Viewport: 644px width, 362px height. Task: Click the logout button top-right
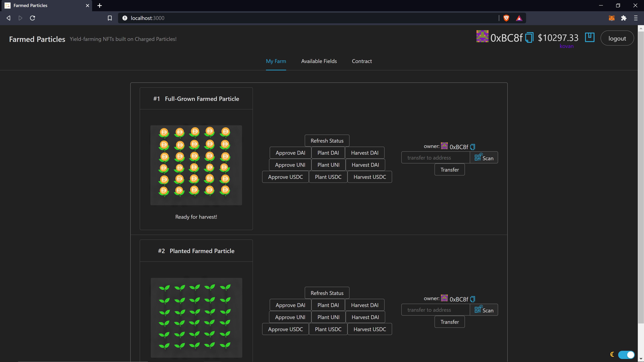(x=618, y=38)
